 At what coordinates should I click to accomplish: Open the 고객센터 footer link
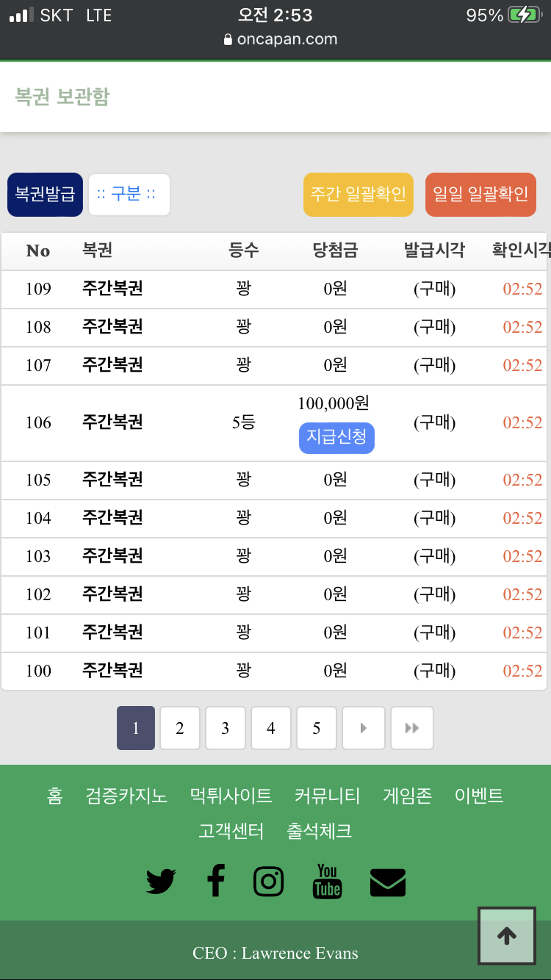231,831
